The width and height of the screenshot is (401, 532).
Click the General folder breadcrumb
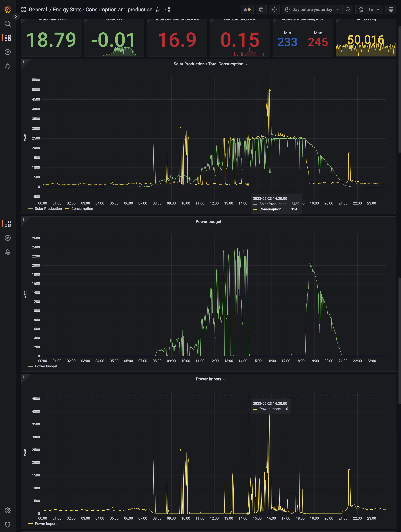click(38, 10)
